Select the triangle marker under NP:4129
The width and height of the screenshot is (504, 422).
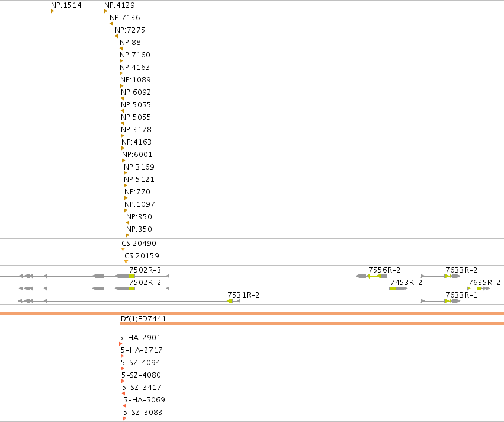click(106, 11)
